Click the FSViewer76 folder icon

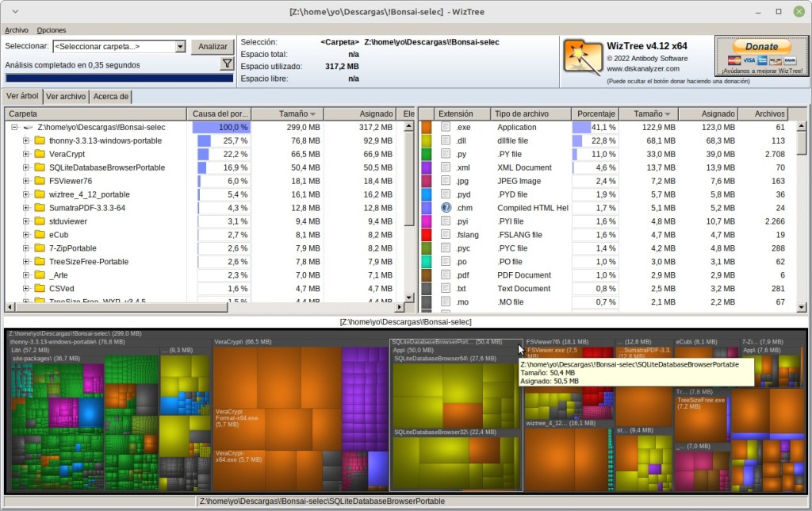point(39,181)
